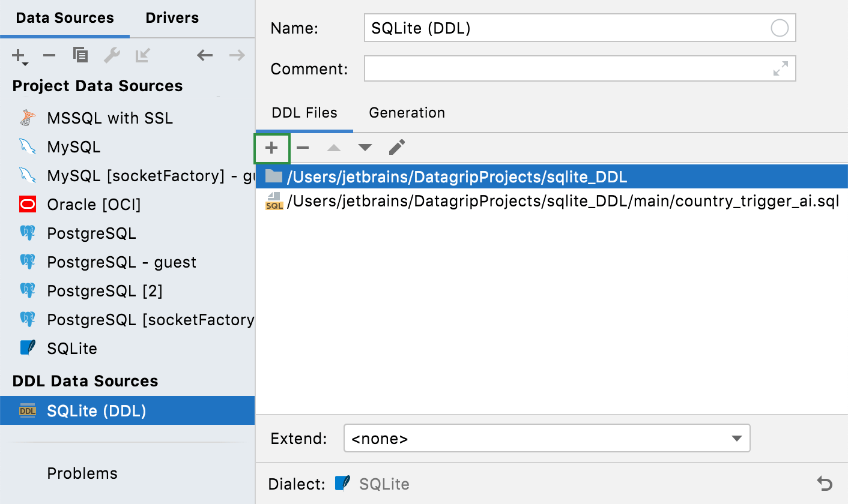
Task: Move the selected DDL path down
Action: [x=365, y=148]
